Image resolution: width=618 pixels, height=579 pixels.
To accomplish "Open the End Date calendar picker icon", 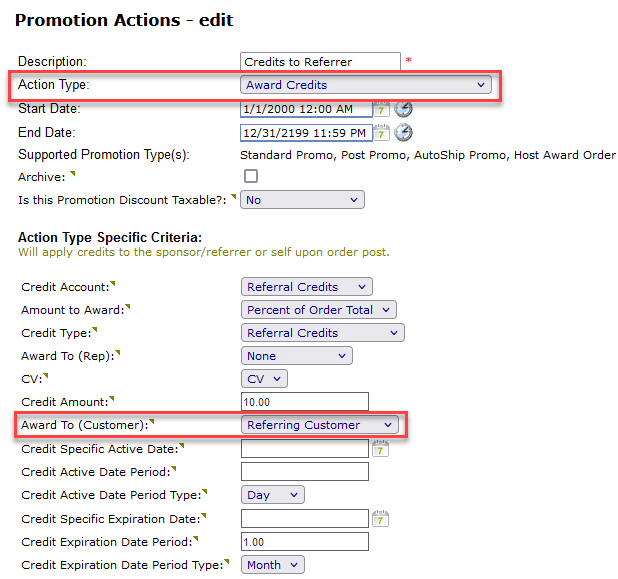I will pos(381,133).
